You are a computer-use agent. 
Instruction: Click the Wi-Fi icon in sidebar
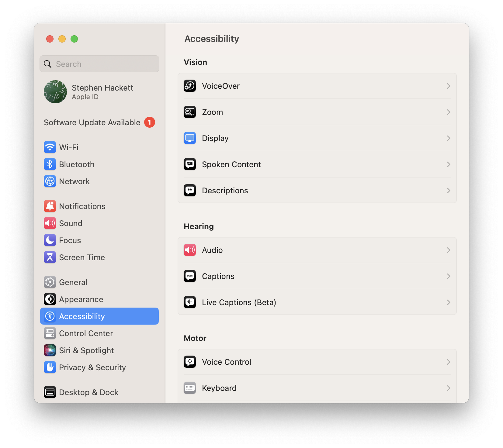(x=50, y=147)
